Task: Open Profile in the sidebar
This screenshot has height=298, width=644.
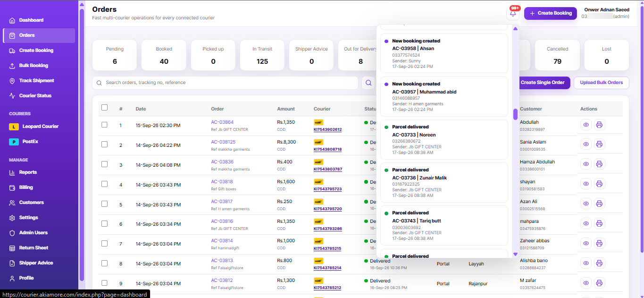Action: point(39,278)
